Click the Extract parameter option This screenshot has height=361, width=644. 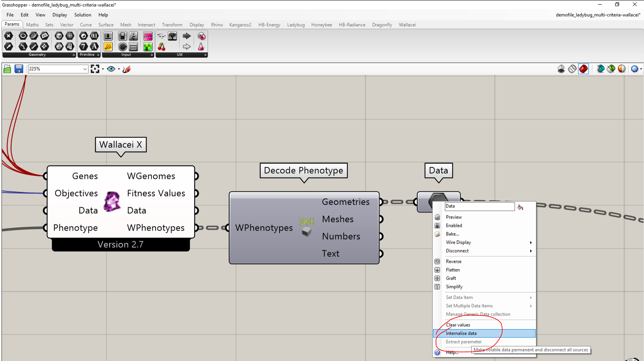pyautogui.click(x=463, y=342)
